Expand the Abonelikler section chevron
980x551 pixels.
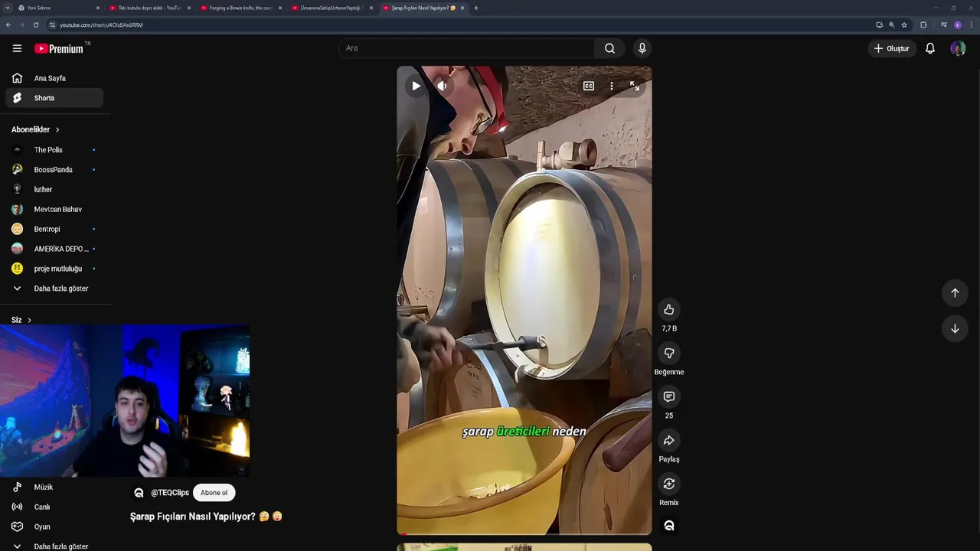click(x=57, y=129)
